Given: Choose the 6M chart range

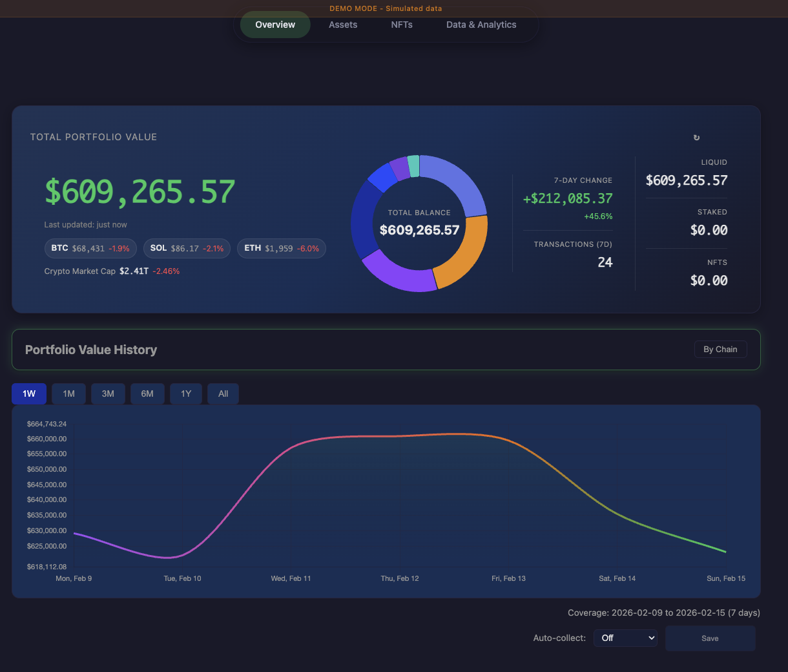Looking at the screenshot, I should pyautogui.click(x=147, y=393).
